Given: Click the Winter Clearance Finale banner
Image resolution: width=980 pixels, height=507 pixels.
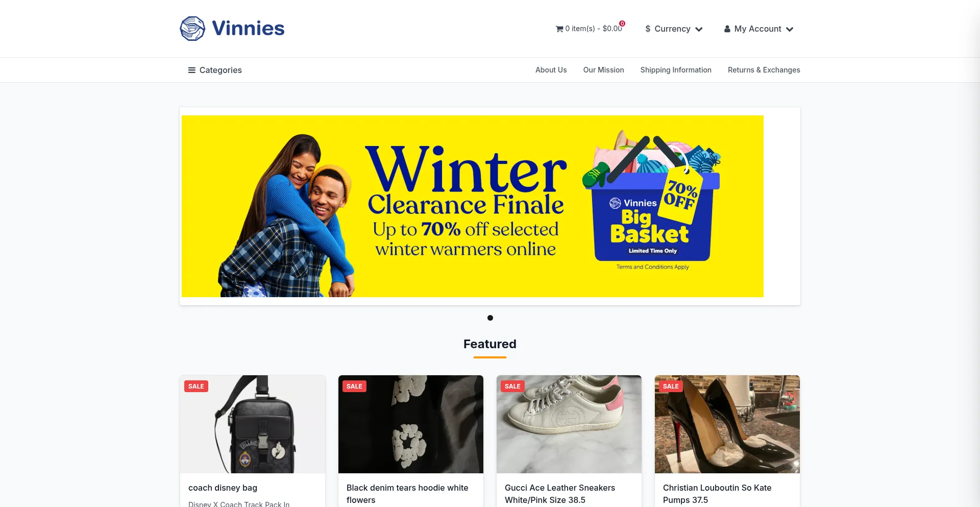Looking at the screenshot, I should tap(473, 206).
